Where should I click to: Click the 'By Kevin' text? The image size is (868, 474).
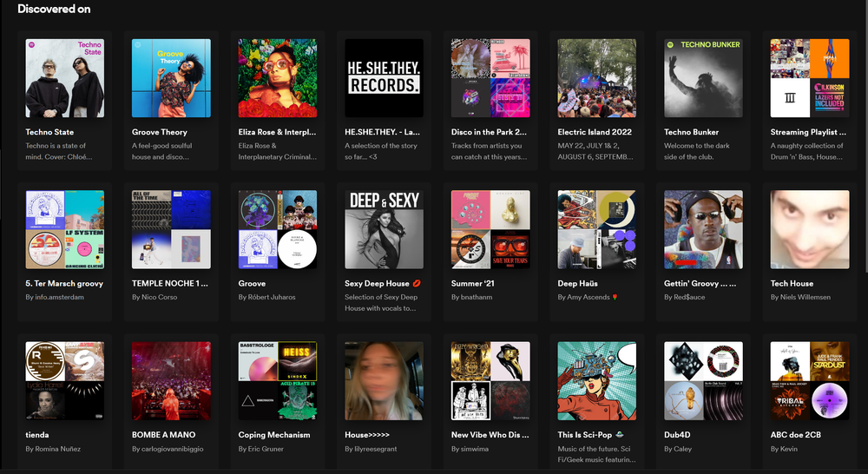784,449
